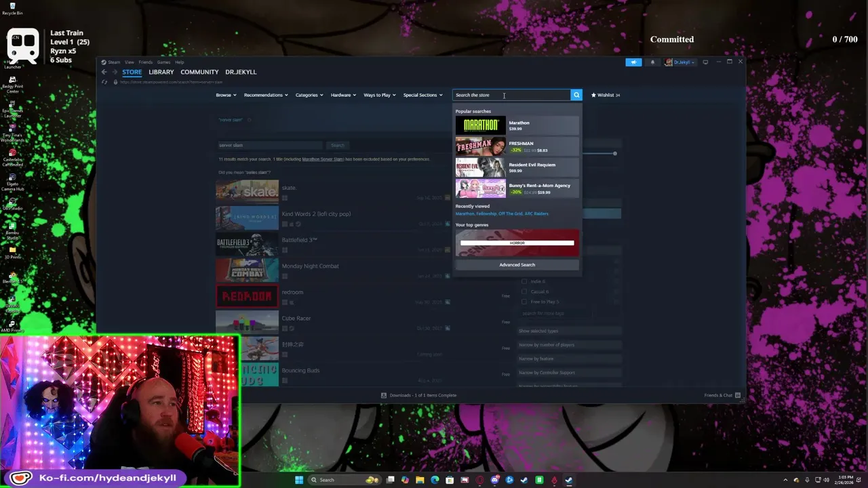Expand the Special Sections dropdown

click(422, 95)
